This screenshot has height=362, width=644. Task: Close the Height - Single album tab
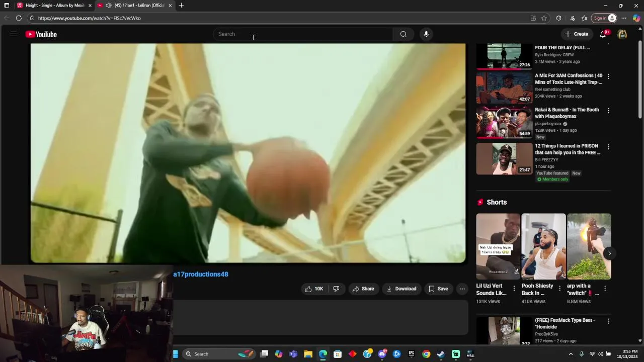click(90, 6)
